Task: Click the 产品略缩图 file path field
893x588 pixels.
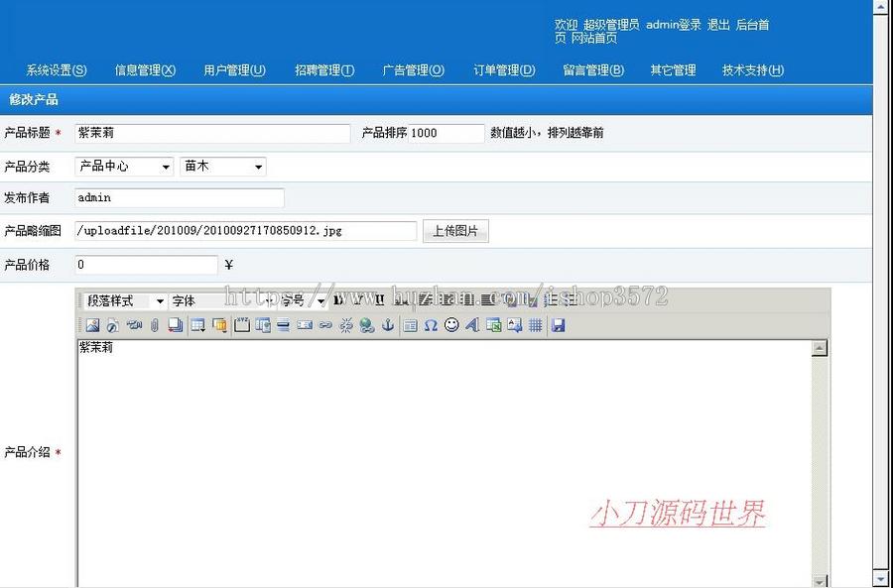Action: pyautogui.click(x=246, y=231)
